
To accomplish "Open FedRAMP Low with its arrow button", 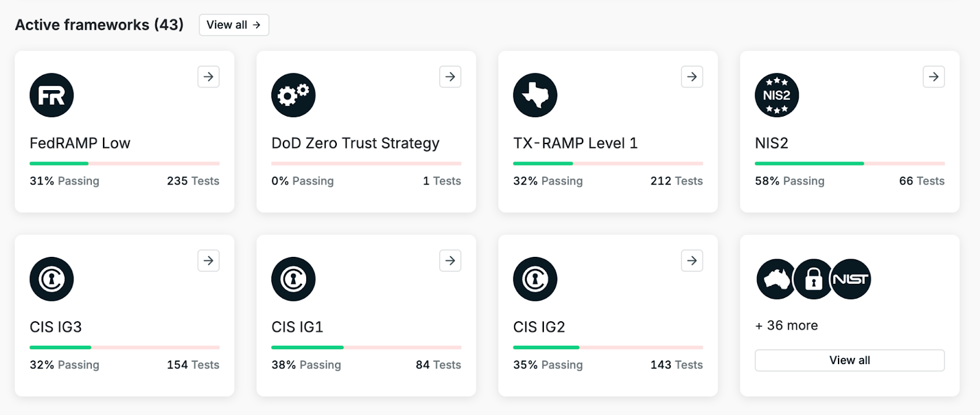I will (x=208, y=77).
